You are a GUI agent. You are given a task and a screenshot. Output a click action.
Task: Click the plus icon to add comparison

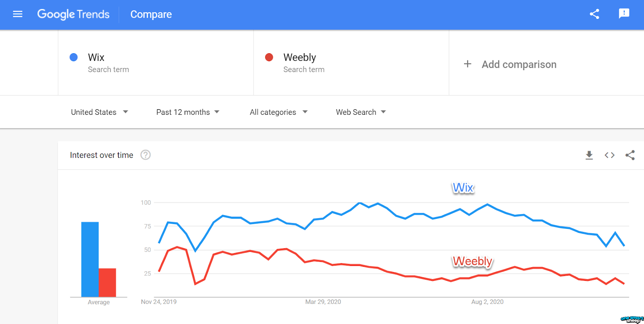(x=467, y=64)
